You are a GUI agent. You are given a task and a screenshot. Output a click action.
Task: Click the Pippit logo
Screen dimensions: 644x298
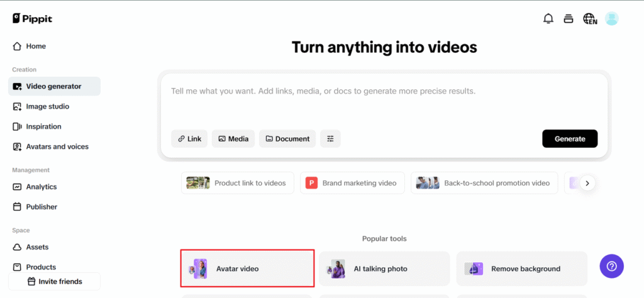click(x=32, y=18)
